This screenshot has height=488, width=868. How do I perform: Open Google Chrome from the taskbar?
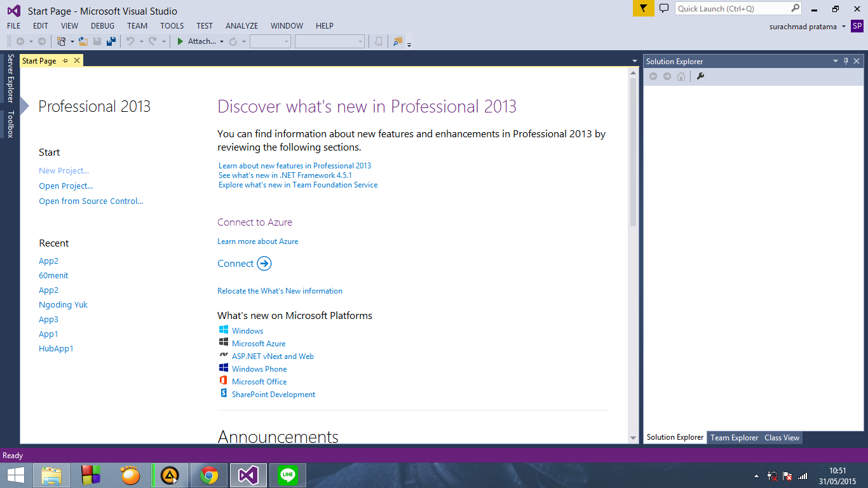208,475
